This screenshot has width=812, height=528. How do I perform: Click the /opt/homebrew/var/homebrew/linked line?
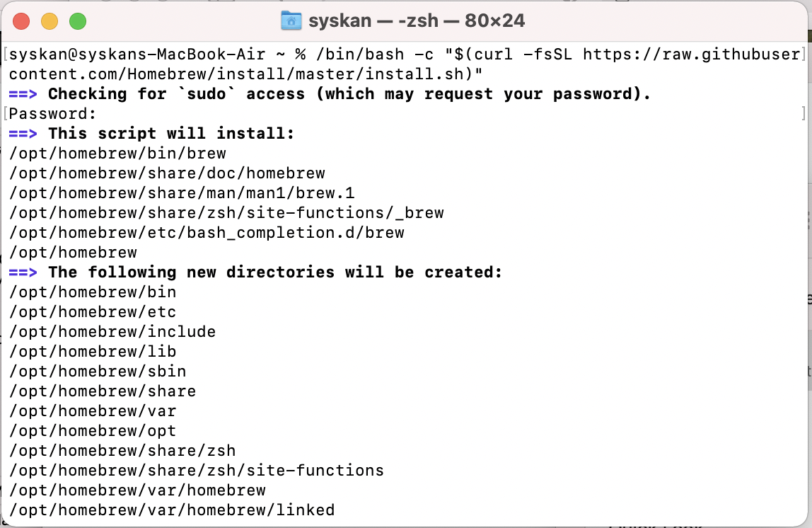172,510
